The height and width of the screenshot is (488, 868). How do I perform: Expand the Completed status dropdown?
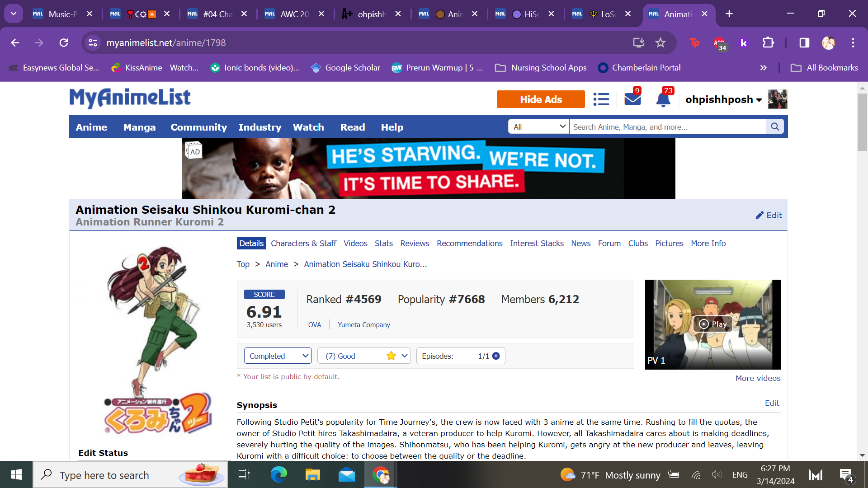click(278, 356)
